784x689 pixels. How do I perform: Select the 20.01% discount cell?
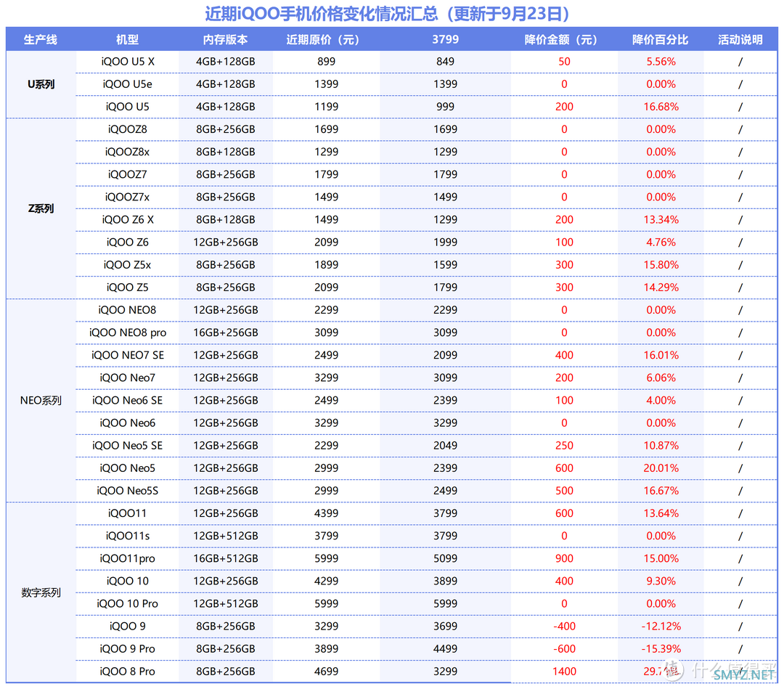pyautogui.click(x=661, y=468)
